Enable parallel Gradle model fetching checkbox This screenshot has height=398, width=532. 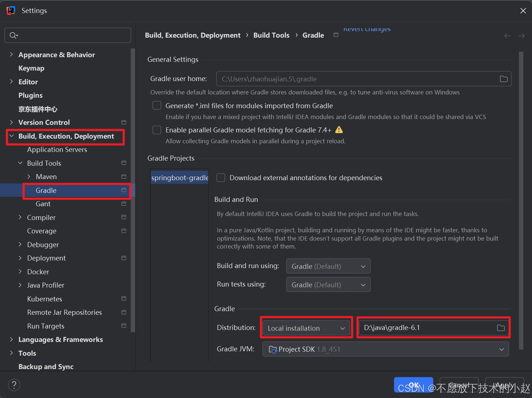[157, 130]
